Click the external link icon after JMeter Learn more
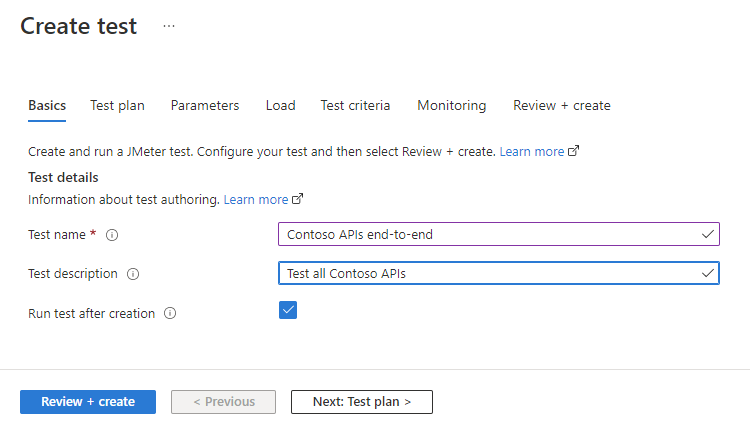Image resolution: width=750 pixels, height=437 pixels. [574, 152]
